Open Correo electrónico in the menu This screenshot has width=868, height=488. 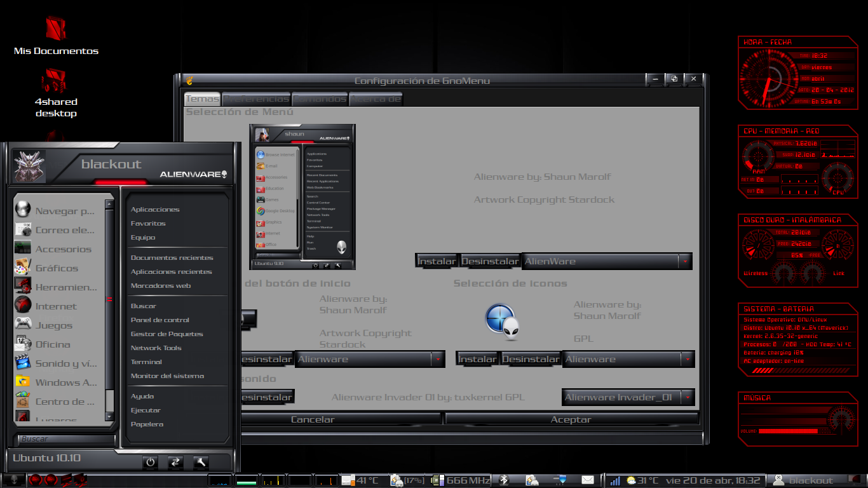pyautogui.click(x=55, y=230)
